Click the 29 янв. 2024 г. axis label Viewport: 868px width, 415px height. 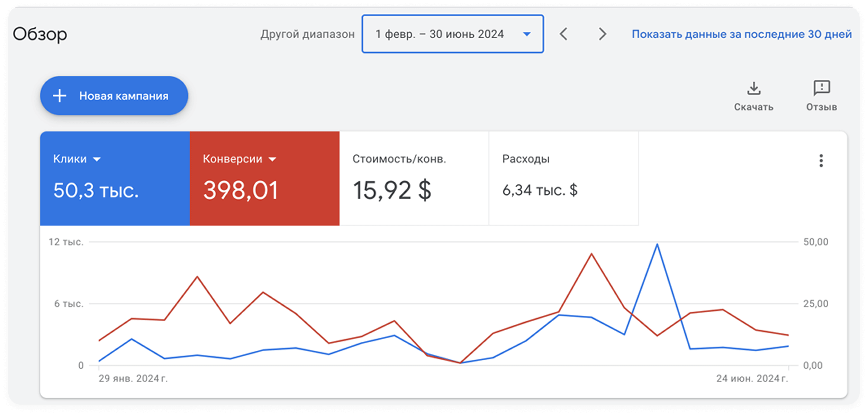click(x=133, y=379)
